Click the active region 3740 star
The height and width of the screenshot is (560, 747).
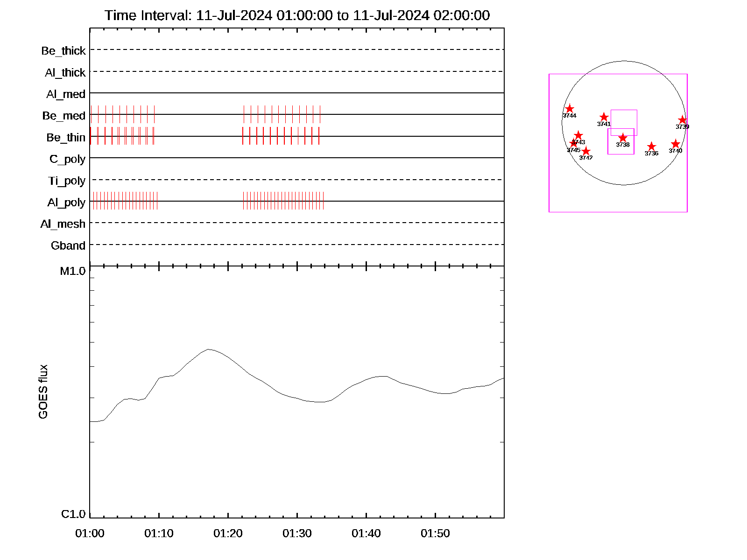coord(675,144)
